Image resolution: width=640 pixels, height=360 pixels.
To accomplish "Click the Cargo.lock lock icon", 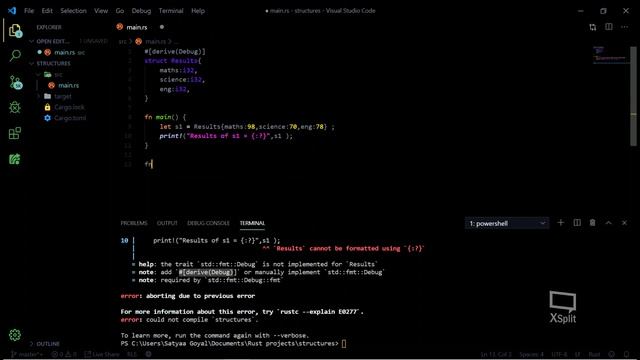I will 47,107.
